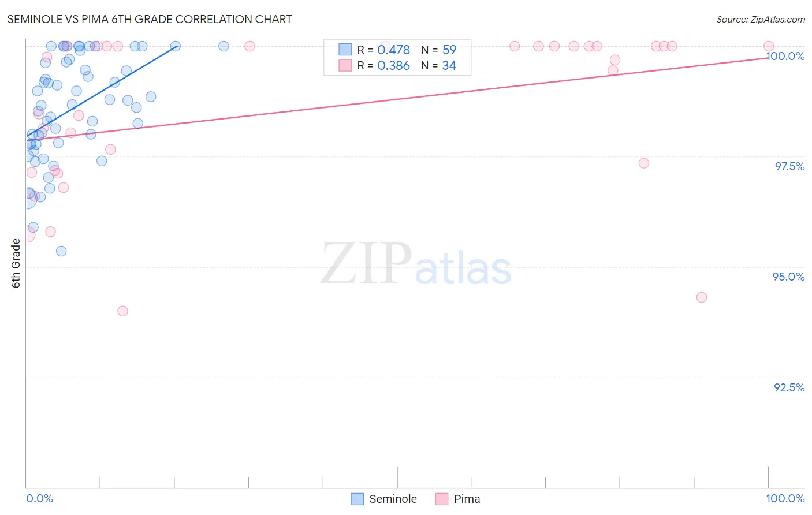This screenshot has width=812, height=515.
Task: Select the Pima legend label
Action: point(467,499)
